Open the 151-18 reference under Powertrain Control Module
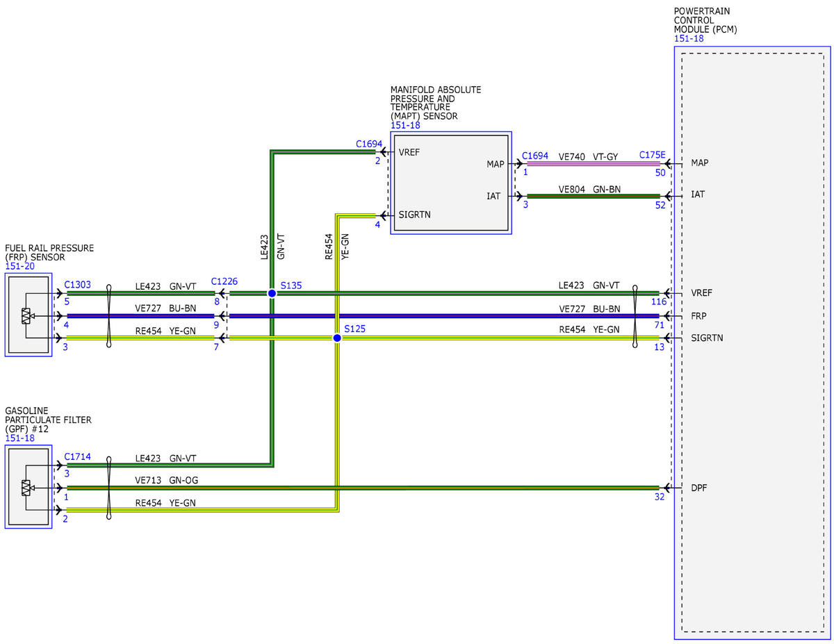834x644 pixels. 689,39
